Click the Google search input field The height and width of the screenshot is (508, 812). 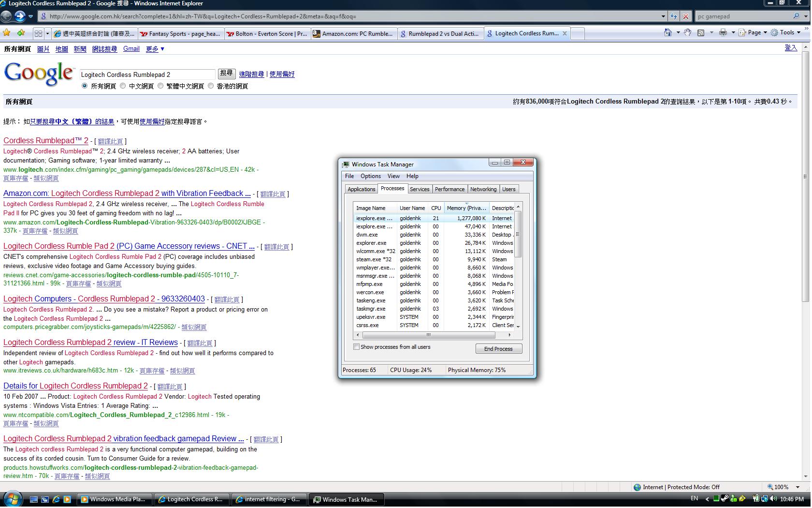pos(147,75)
